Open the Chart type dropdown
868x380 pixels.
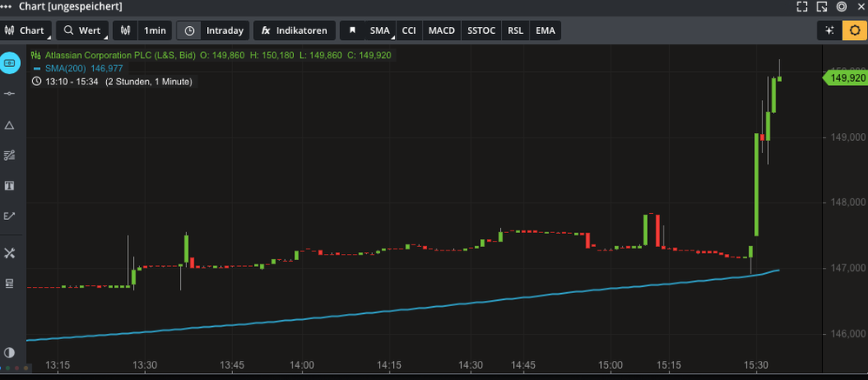pos(26,30)
